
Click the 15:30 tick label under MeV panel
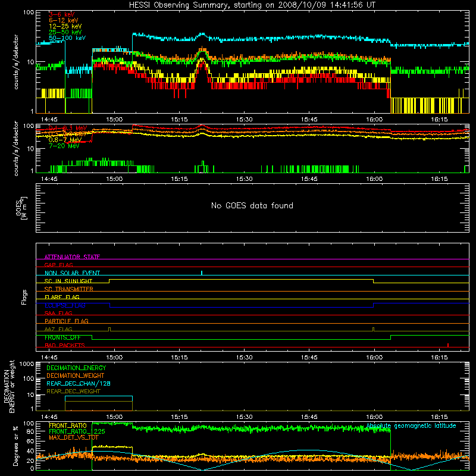pos(244,179)
